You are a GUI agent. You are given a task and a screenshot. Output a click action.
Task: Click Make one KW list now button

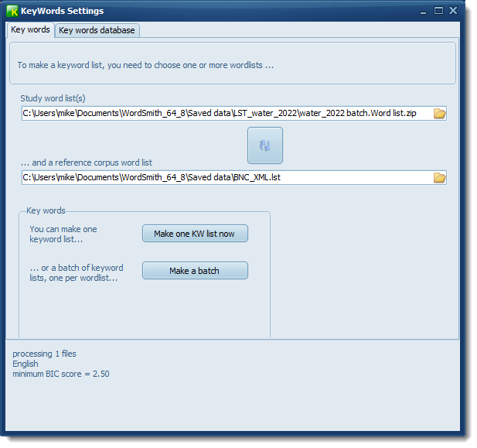[195, 234]
